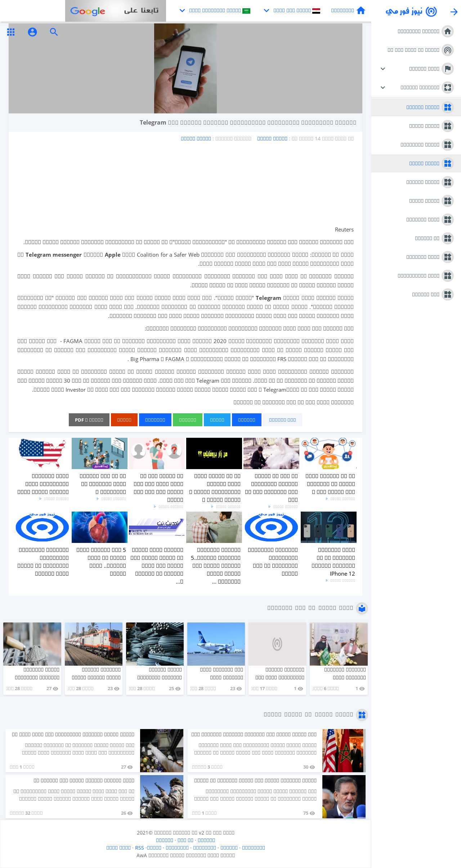Click the Apple text in the article
Viewport: 461px width, 868px height.
[113, 255]
